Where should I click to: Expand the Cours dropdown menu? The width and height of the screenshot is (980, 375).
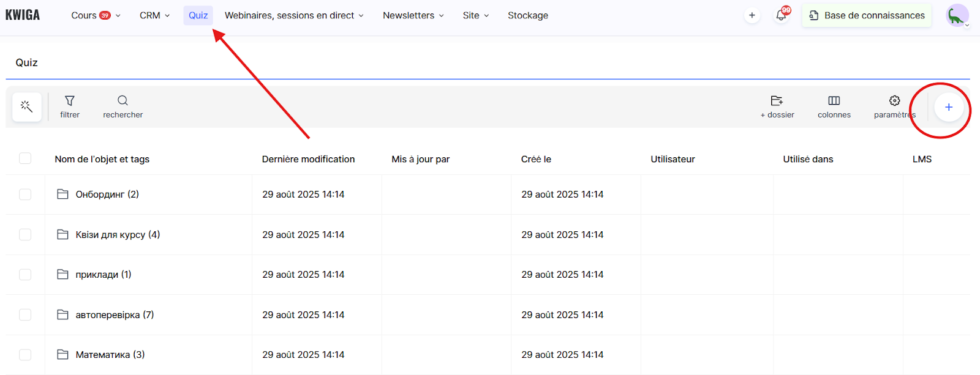[x=95, y=15]
